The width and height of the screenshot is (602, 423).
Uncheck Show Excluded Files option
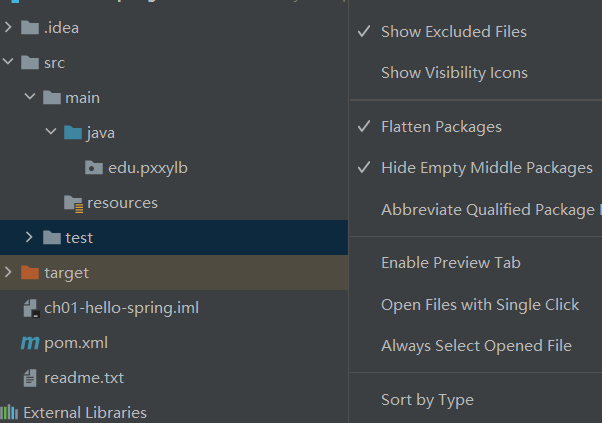point(453,32)
